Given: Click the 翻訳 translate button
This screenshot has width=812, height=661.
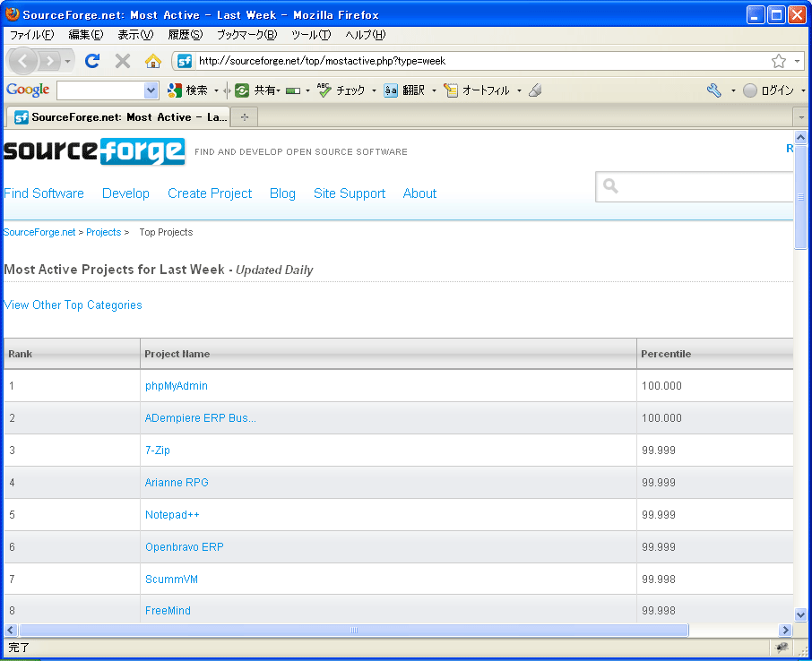Looking at the screenshot, I should (x=404, y=90).
